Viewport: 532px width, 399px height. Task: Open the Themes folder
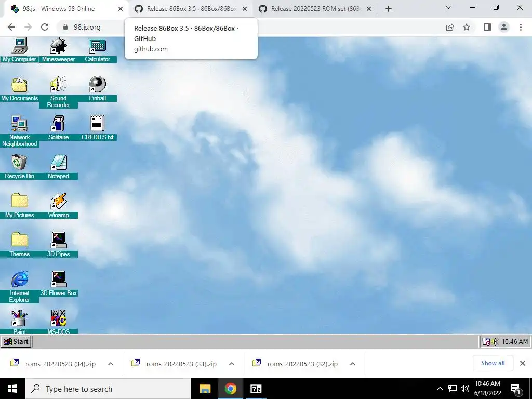point(19,245)
